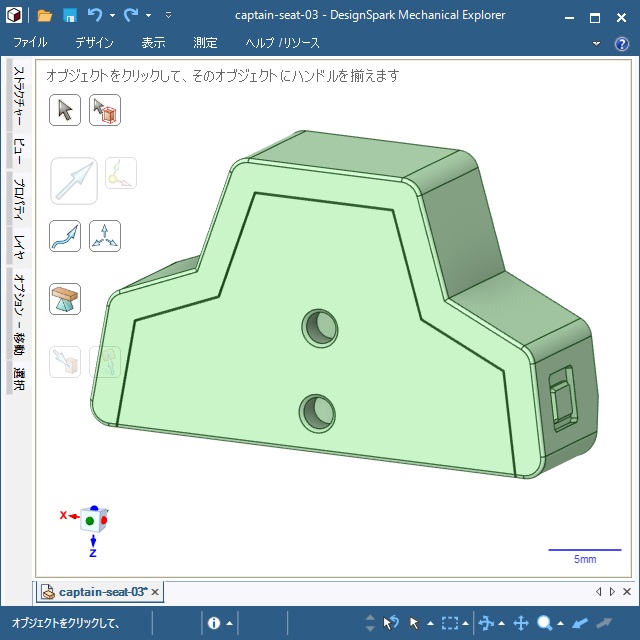This screenshot has height=640, width=640.
Task: Open the ビュー side panel
Action: point(19,151)
